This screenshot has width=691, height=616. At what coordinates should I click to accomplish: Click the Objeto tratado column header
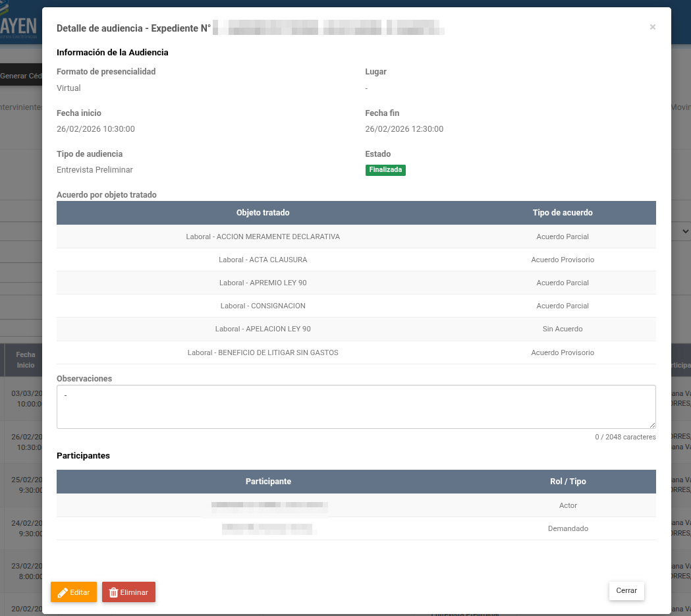[x=263, y=213]
